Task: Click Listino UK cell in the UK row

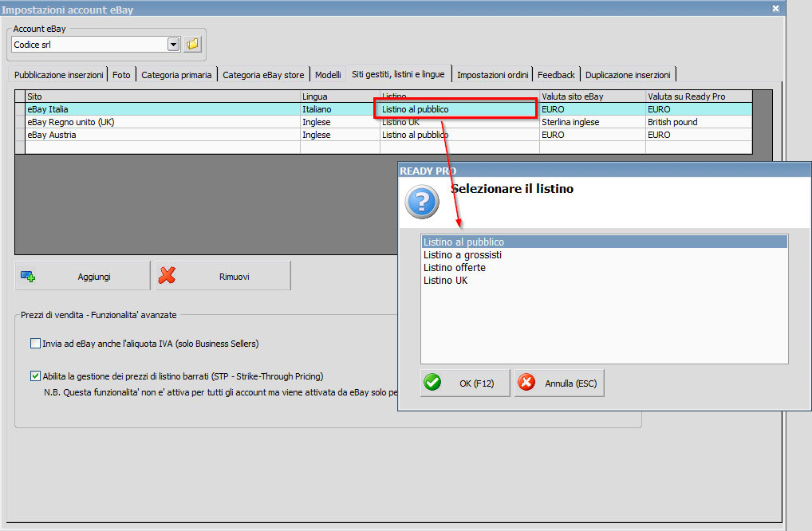Action: (x=459, y=122)
